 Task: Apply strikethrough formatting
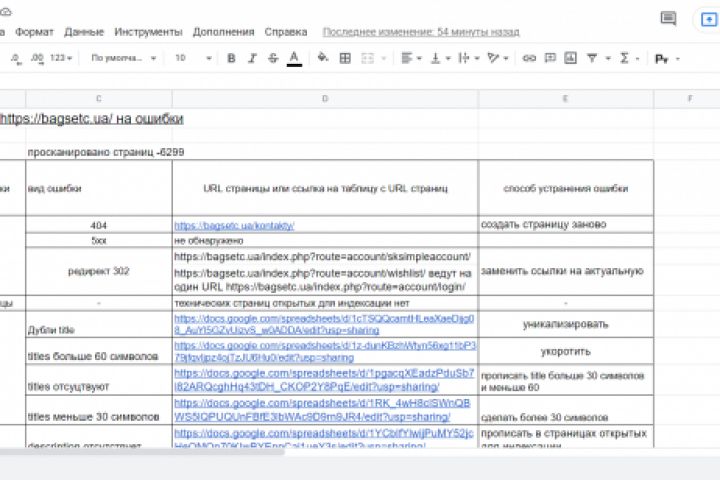pos(273,58)
